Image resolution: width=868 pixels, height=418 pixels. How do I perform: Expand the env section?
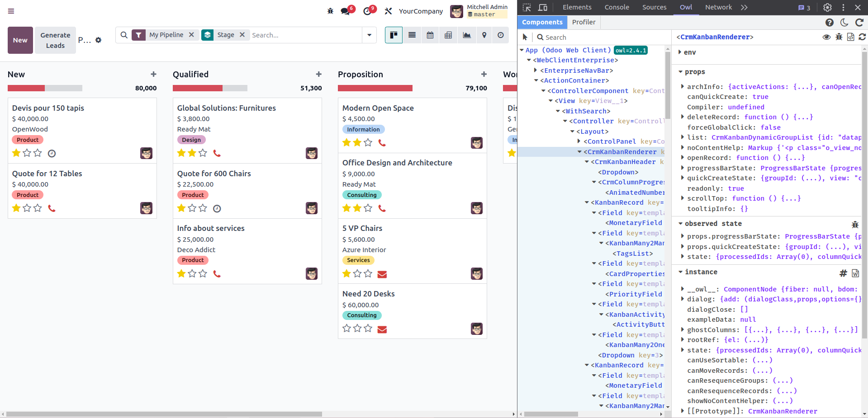(x=680, y=52)
